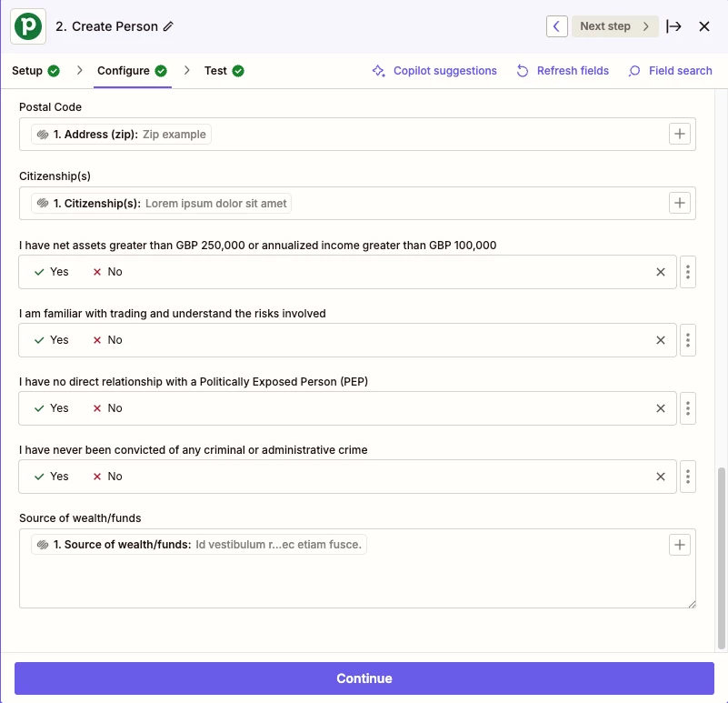Click the Continue button
The width and height of the screenshot is (728, 703).
click(x=364, y=678)
